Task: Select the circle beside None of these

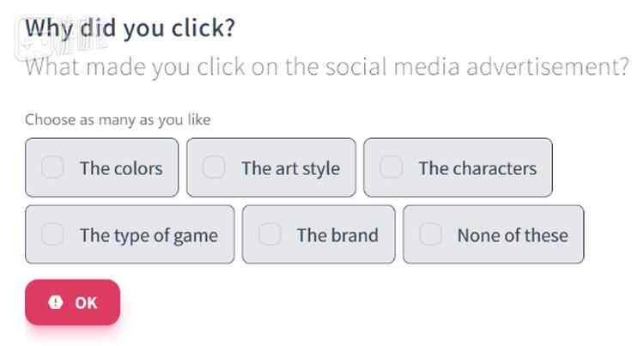Action: [x=430, y=234]
